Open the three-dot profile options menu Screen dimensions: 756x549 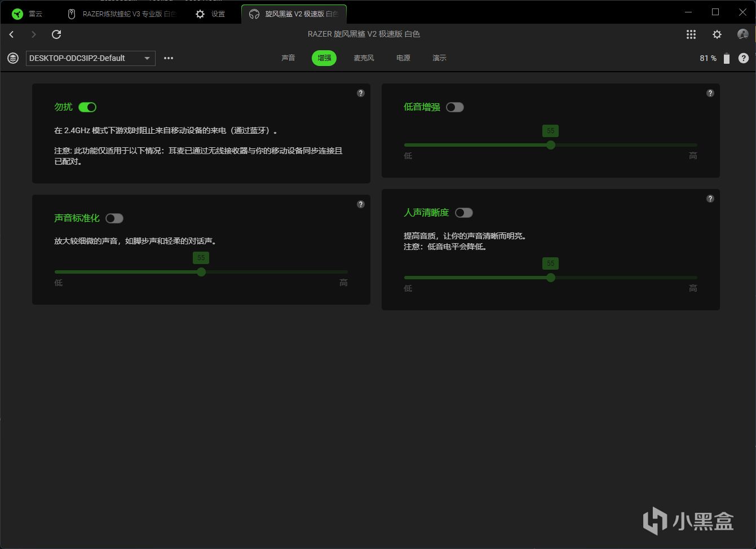(x=169, y=58)
